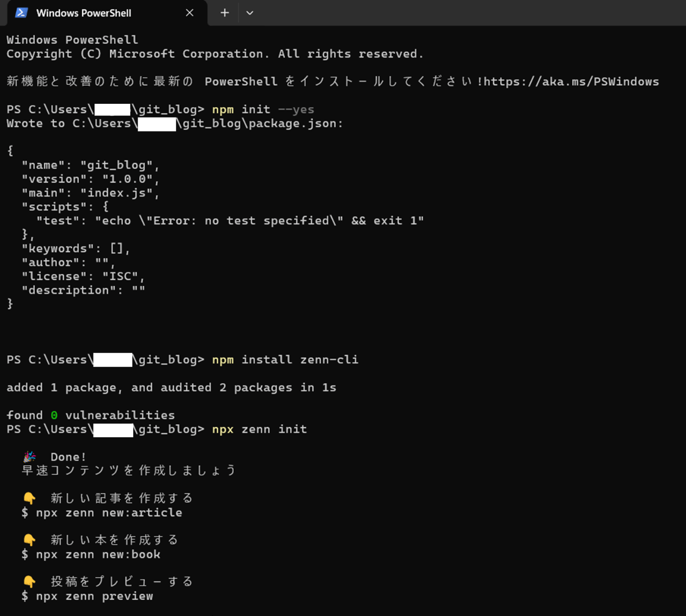Image resolution: width=686 pixels, height=616 pixels.
Task: Click the 早速コンテンツを作成しましょう line
Action: [x=129, y=471]
